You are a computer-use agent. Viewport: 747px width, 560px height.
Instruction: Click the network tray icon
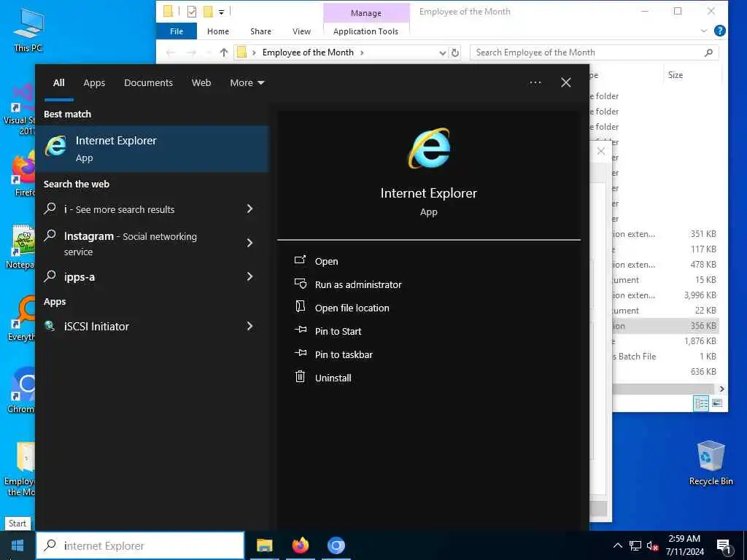[x=635, y=545]
